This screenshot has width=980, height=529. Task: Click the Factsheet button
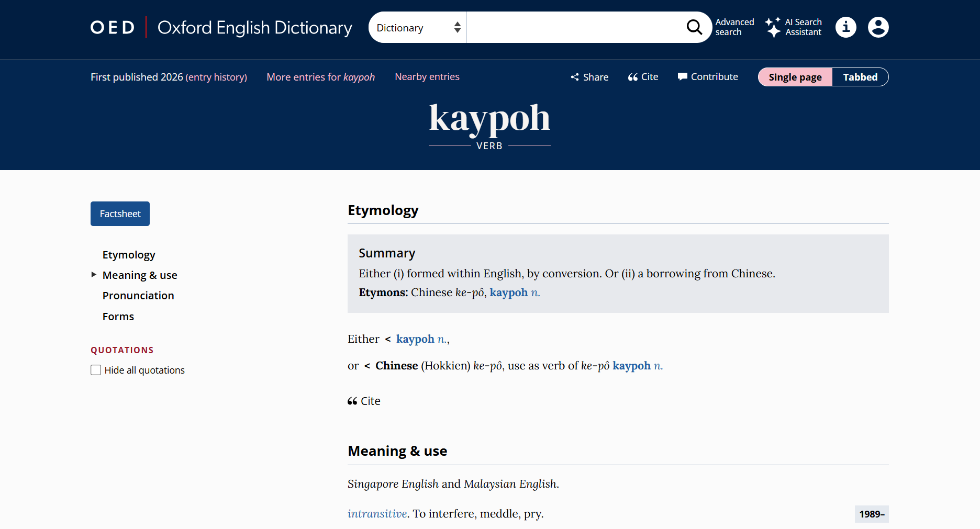pyautogui.click(x=120, y=213)
